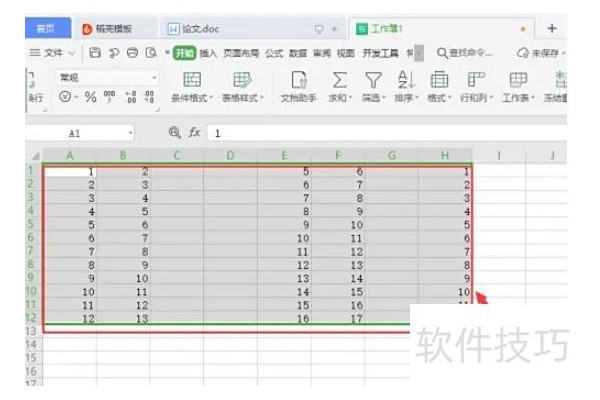
Task: Click cell F1 containing 6
Action: (x=338, y=171)
